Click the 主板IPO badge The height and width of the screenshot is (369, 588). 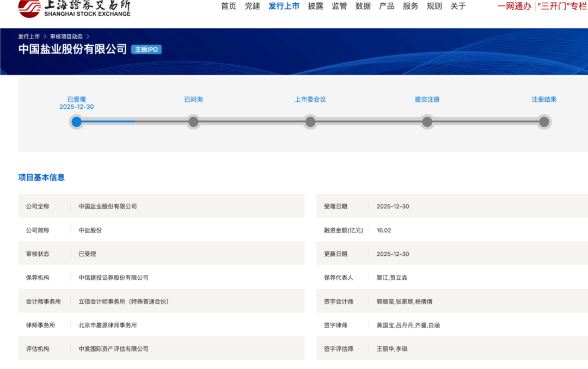146,50
